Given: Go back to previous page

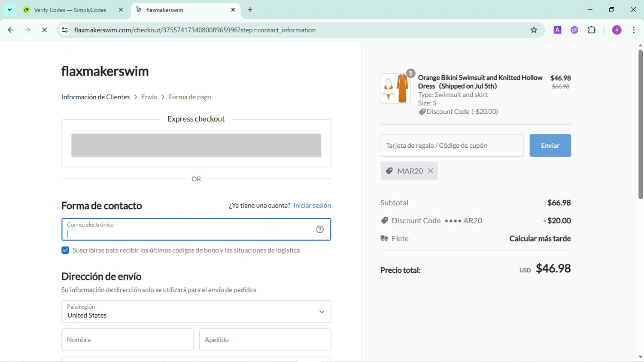Looking at the screenshot, I should tap(11, 30).
